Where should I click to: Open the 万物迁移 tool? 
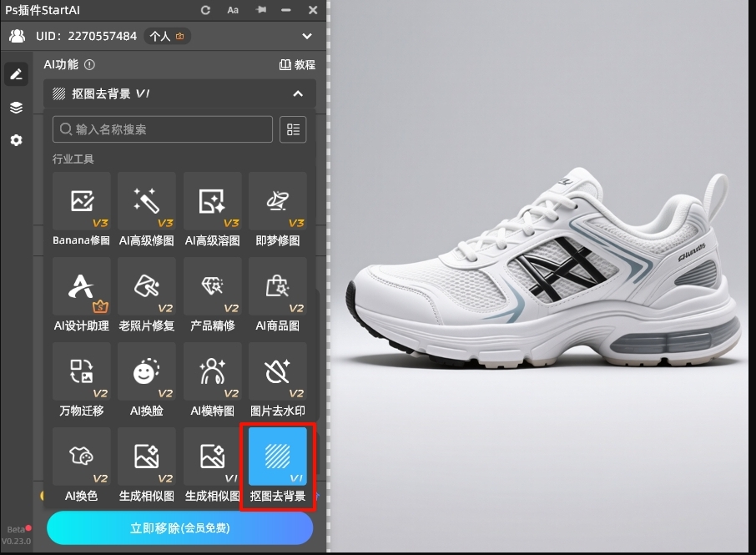pos(81,372)
